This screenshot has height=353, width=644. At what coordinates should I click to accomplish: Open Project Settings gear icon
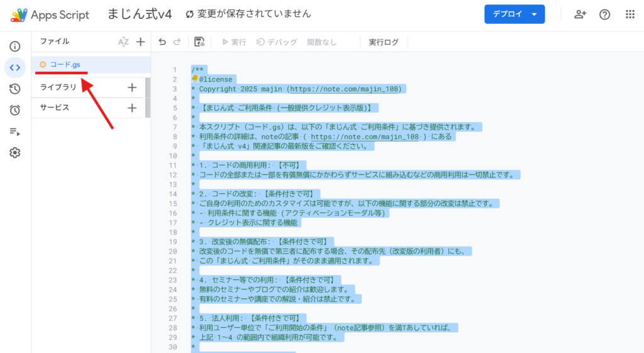pos(15,153)
